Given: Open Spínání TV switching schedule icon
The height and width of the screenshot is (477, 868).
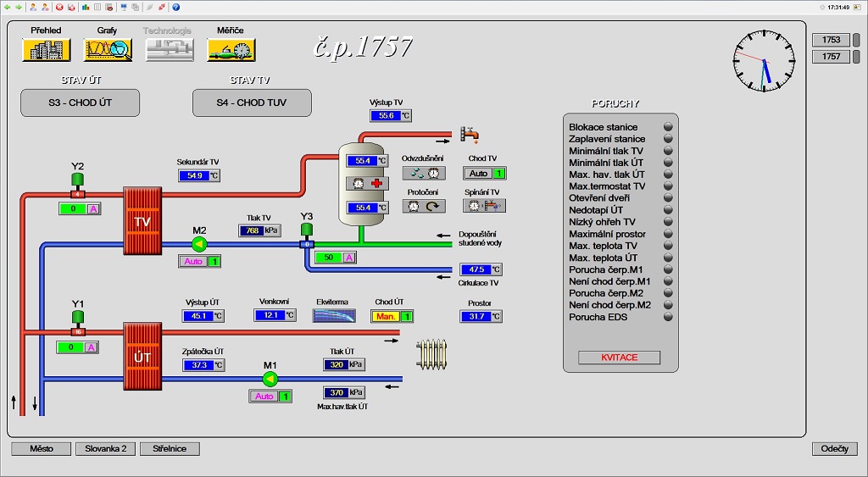Looking at the screenshot, I should [x=484, y=206].
